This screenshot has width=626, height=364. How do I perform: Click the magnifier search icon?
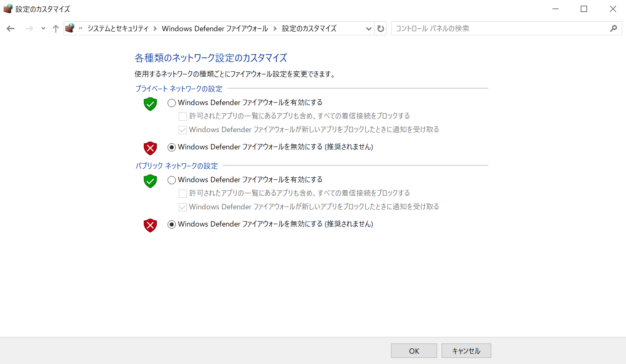(614, 28)
